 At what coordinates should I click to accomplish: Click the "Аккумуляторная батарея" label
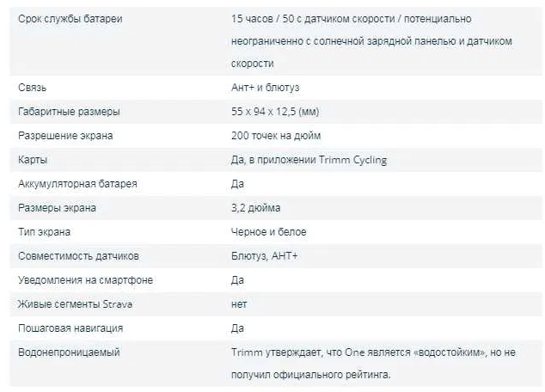[x=77, y=184]
